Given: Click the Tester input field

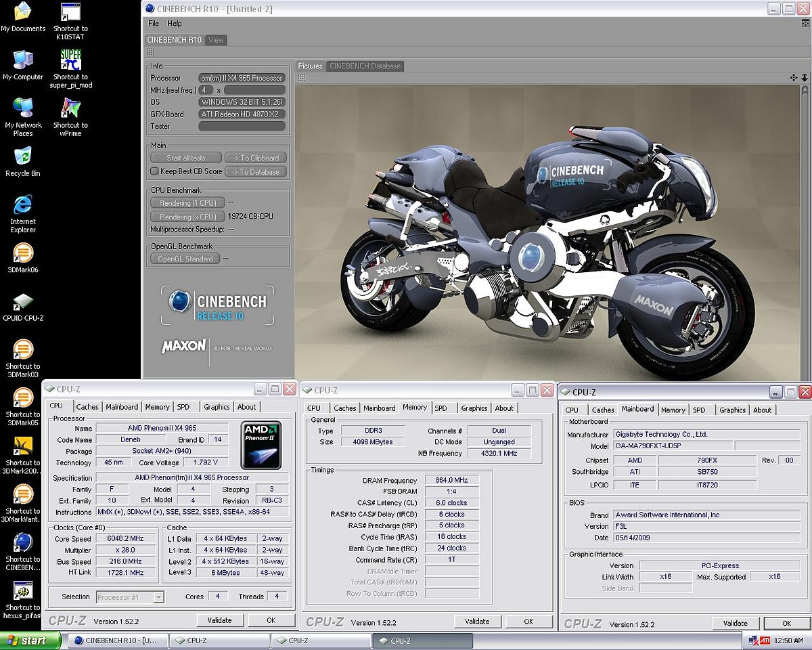Looking at the screenshot, I should (242, 127).
